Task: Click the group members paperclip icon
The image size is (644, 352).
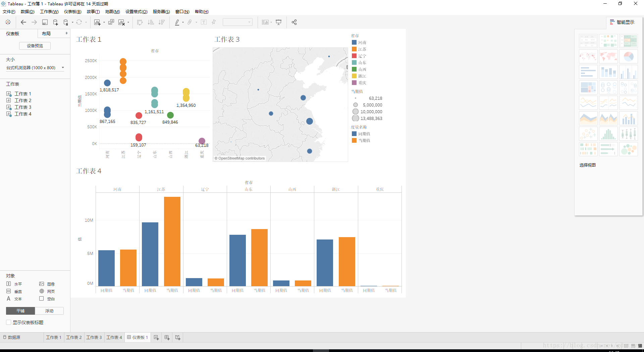Action: tap(190, 22)
